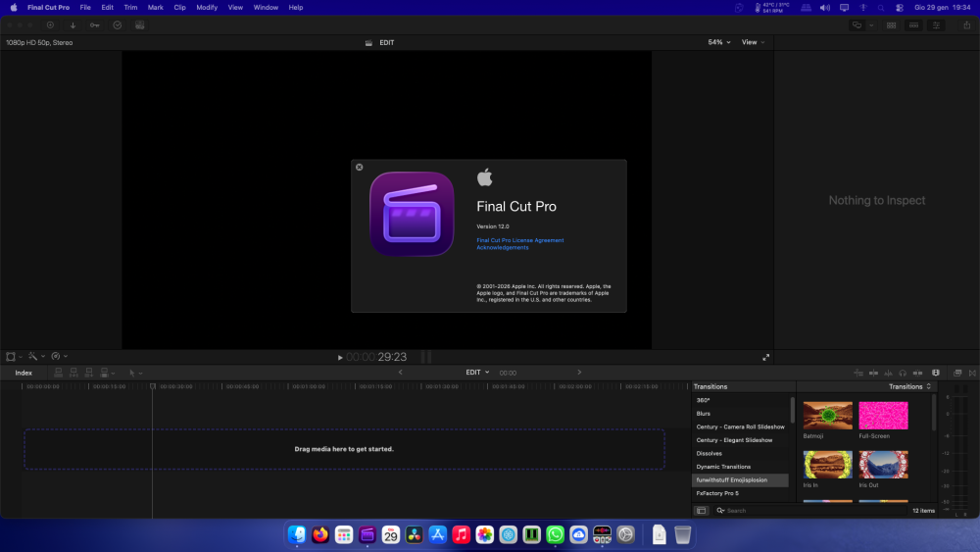Open the Mark menu

coord(155,8)
